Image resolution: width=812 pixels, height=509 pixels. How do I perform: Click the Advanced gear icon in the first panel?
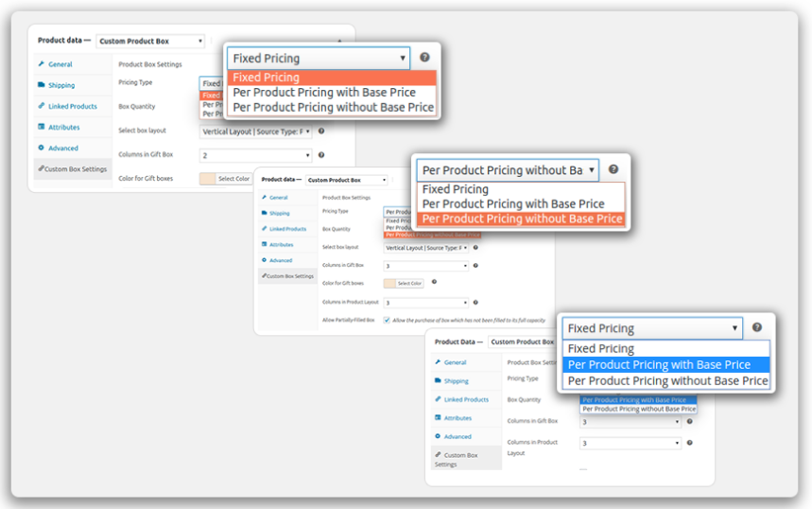[x=42, y=148]
